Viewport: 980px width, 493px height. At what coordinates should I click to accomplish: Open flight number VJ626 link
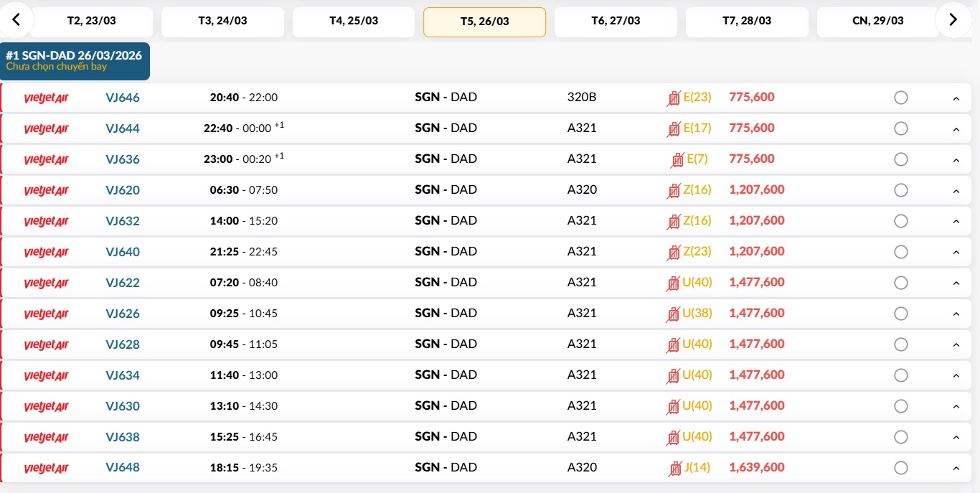click(x=123, y=314)
